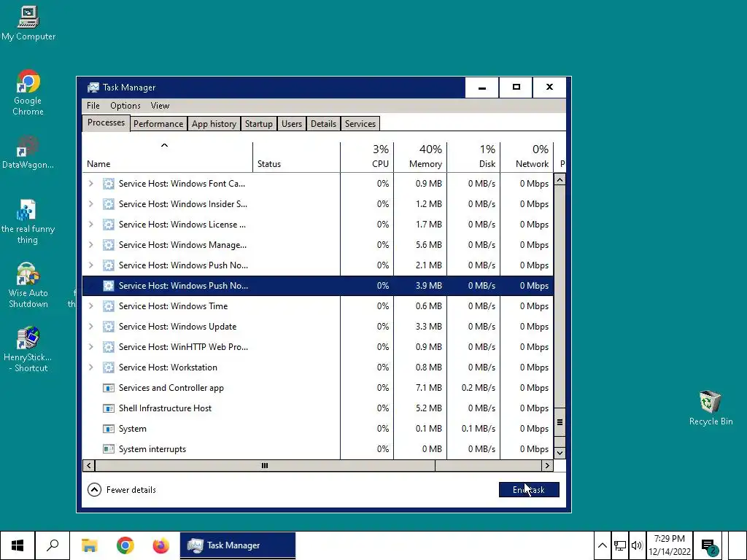Click the scroll down arrow
Screen dimensions: 747x560
560,453
